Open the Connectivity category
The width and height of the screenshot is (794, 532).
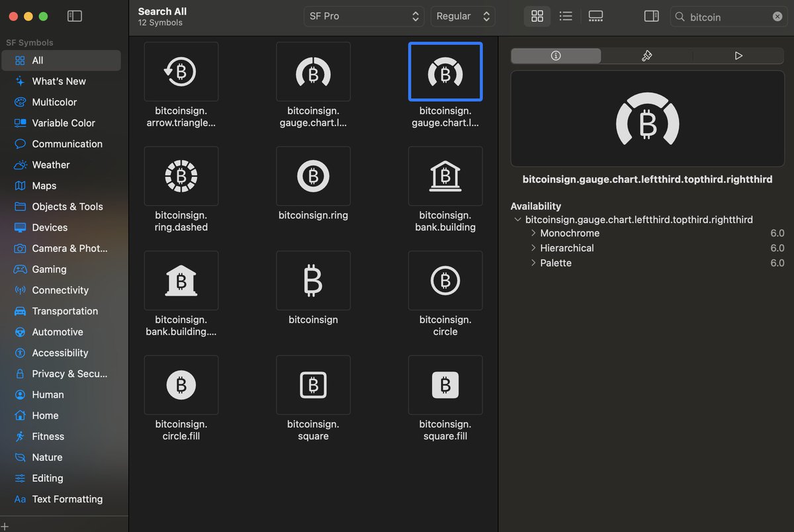[62, 290]
